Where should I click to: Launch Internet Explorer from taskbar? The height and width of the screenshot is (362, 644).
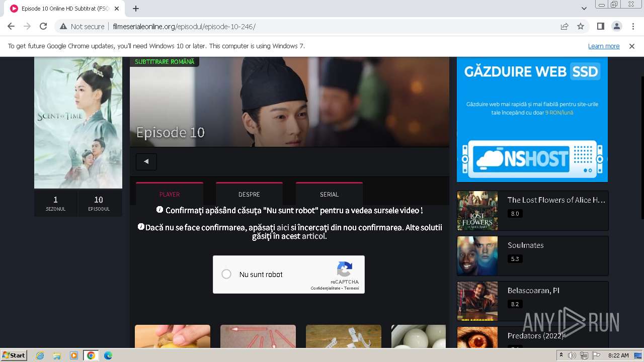coord(40,355)
